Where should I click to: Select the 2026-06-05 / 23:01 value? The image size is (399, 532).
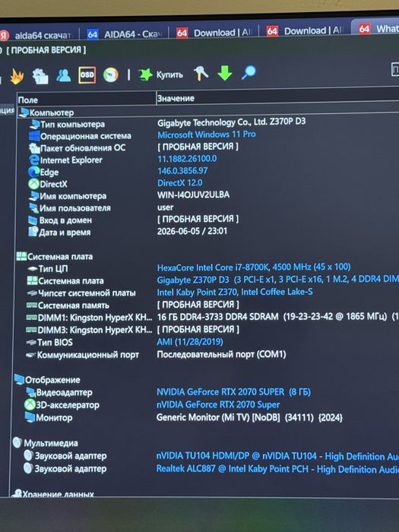tap(192, 231)
